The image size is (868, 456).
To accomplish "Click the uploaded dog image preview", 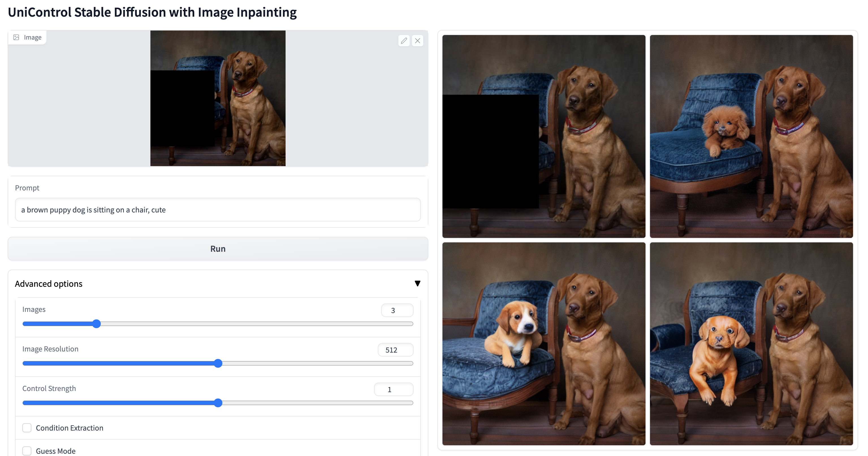I will coord(218,98).
